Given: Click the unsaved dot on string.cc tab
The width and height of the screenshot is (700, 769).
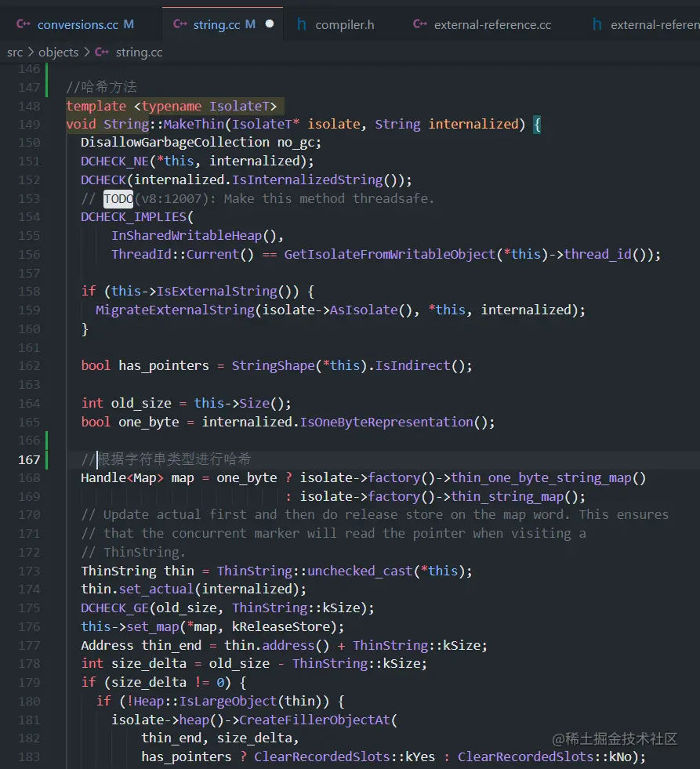Looking at the screenshot, I should click(270, 24).
